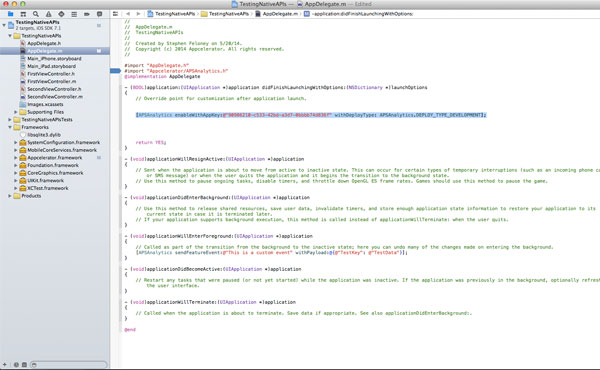600x370 pixels.
Task: Click TestingNativeAPIs project in jump bar
Action: 171,14
